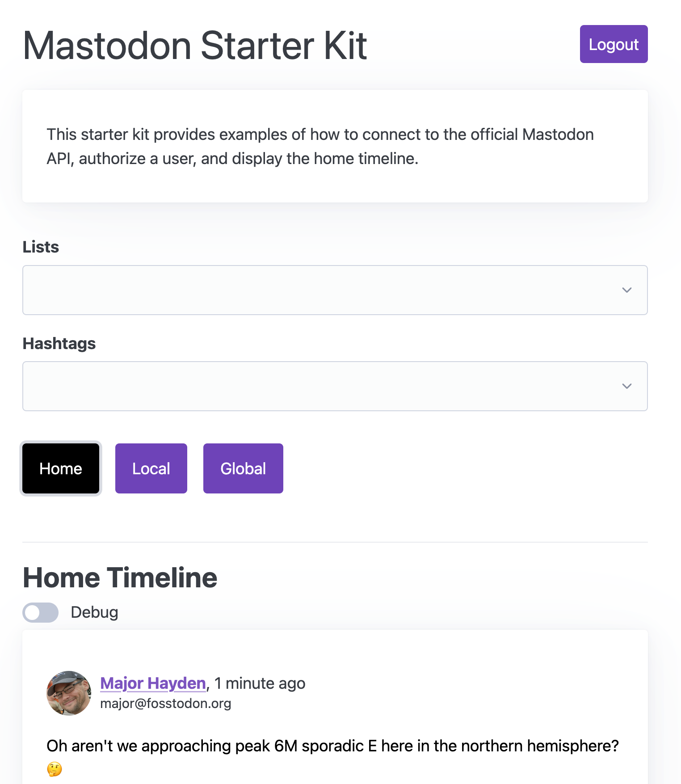Open the Lists dropdown

(x=335, y=290)
